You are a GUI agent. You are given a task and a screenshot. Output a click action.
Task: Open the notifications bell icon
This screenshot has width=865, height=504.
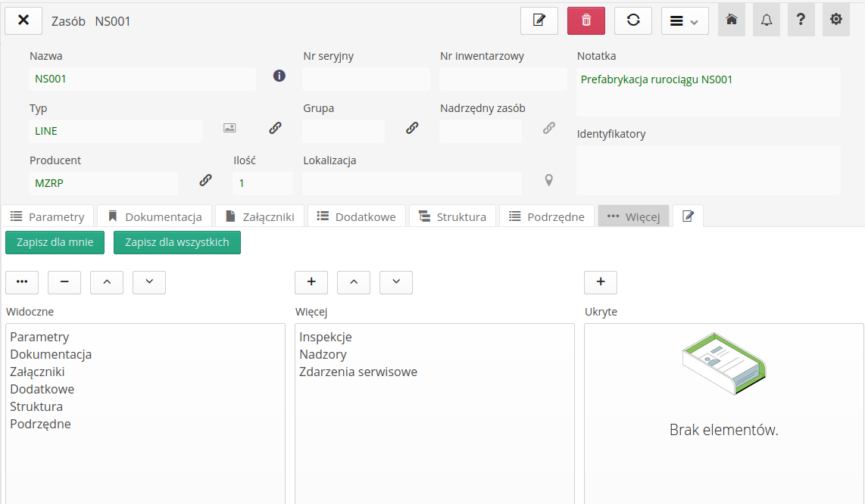click(x=766, y=20)
